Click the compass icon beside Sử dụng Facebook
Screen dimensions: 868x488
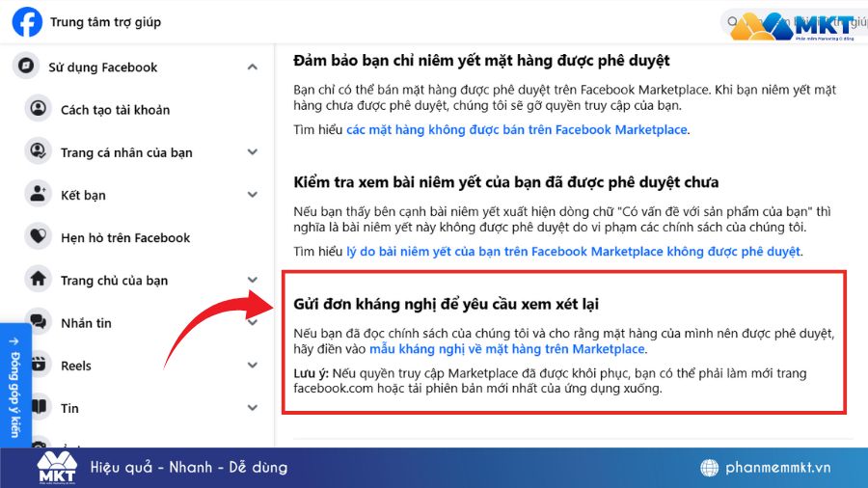tap(26, 67)
